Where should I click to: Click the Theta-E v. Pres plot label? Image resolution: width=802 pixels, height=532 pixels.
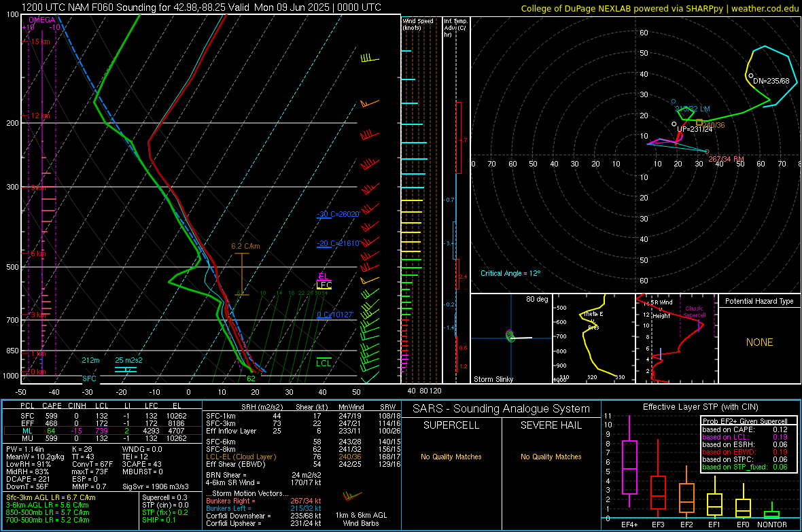(x=593, y=321)
